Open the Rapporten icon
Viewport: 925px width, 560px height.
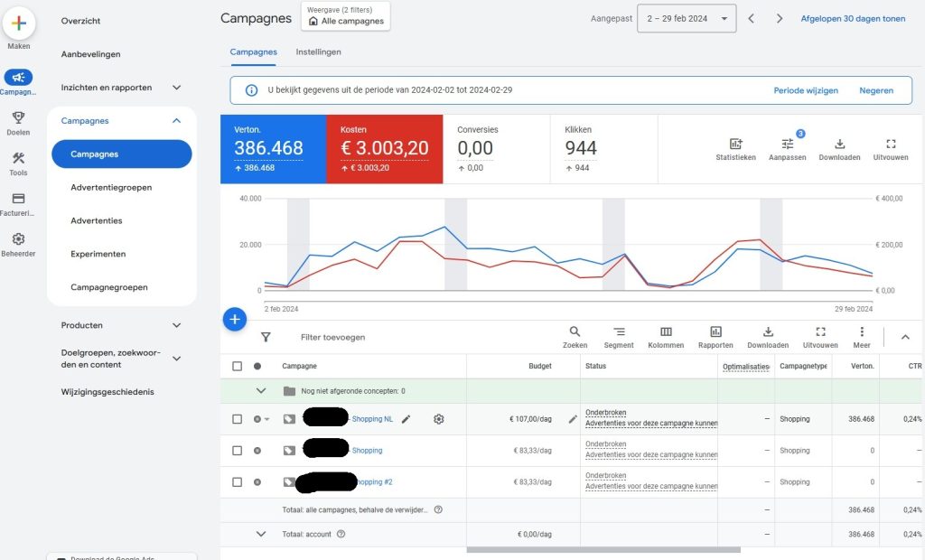(x=715, y=331)
